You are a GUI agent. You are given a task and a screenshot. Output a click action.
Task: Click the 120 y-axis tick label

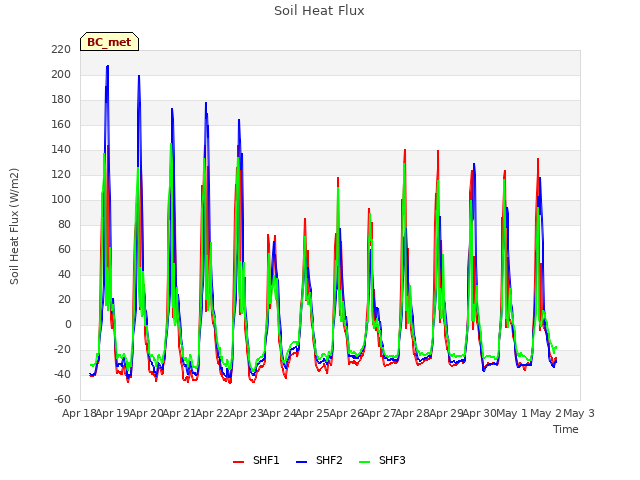pos(61,175)
